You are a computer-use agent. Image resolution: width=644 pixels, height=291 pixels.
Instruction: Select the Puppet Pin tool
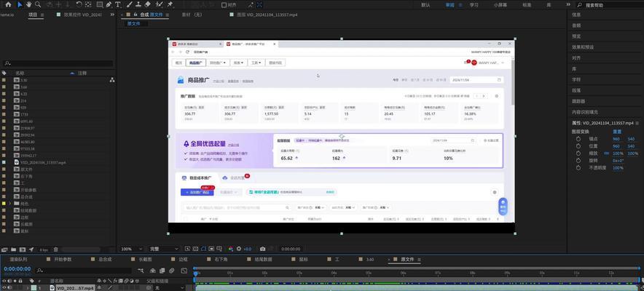pos(170,4)
